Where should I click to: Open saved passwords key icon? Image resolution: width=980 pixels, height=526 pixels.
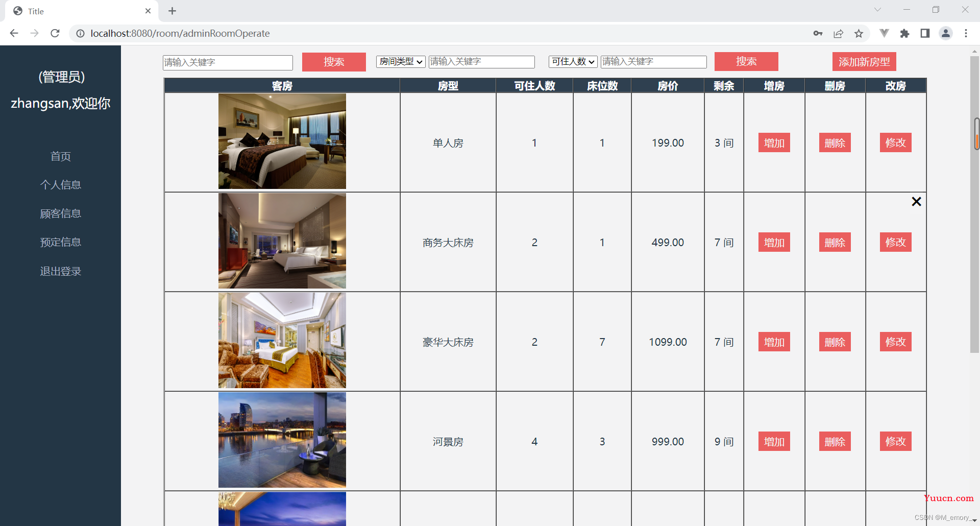click(x=818, y=33)
